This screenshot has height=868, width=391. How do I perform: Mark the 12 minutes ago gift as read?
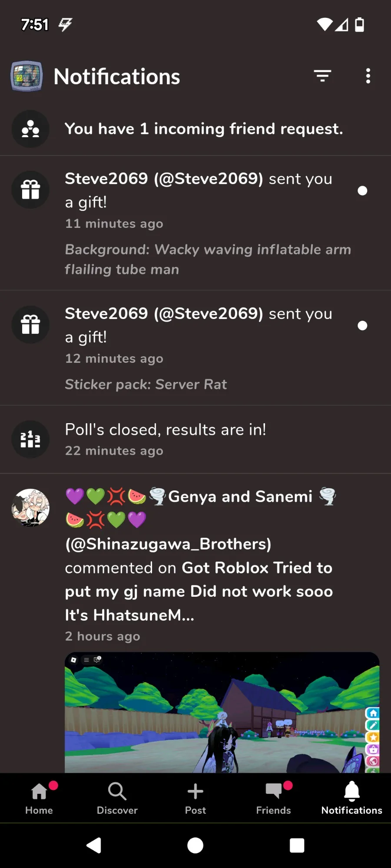(362, 325)
